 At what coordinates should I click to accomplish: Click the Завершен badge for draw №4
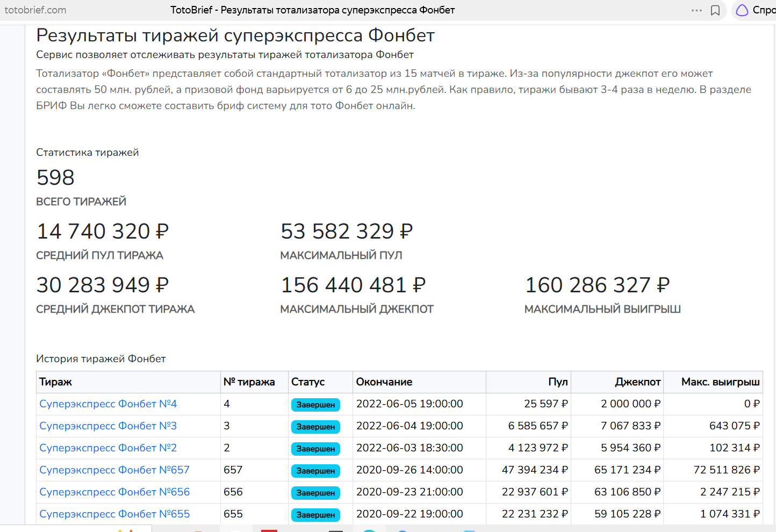[315, 405]
